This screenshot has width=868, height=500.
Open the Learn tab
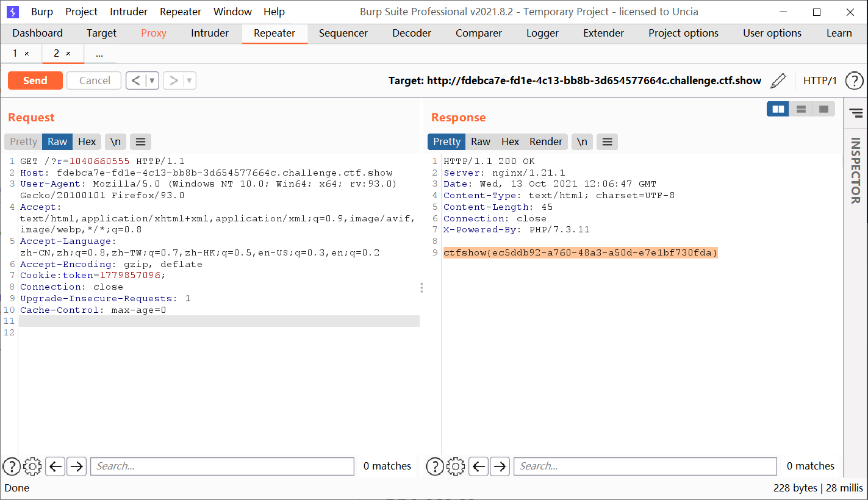click(x=839, y=33)
